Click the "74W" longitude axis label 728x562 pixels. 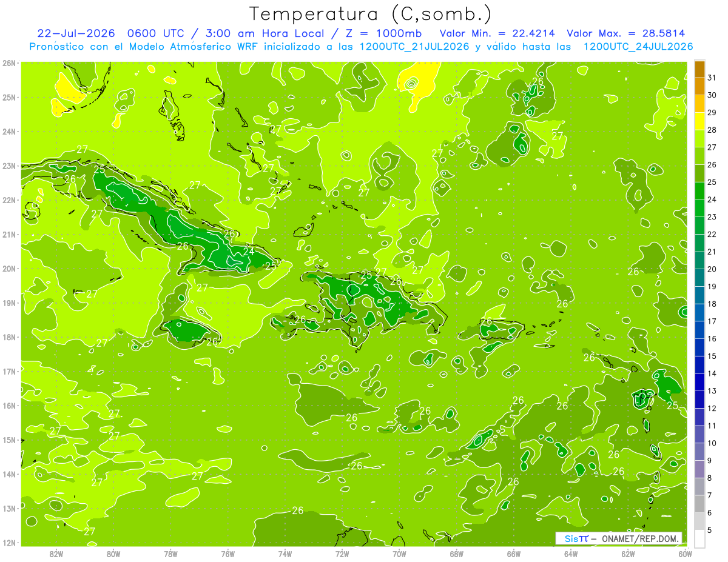[285, 553]
